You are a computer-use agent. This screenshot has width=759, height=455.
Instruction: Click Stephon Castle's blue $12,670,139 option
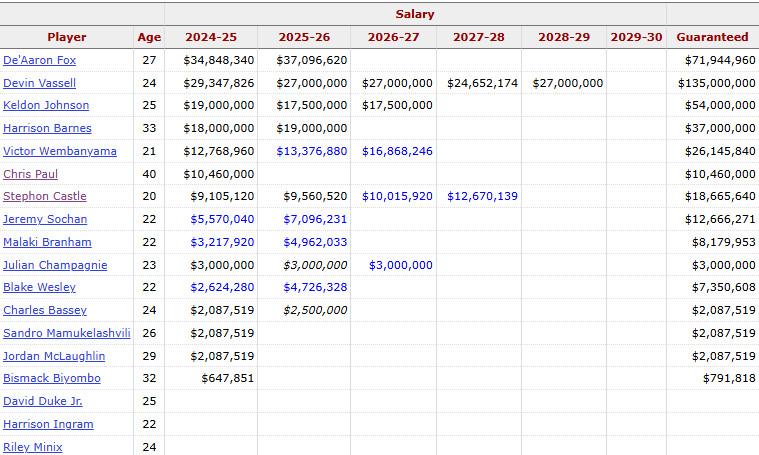click(x=482, y=196)
